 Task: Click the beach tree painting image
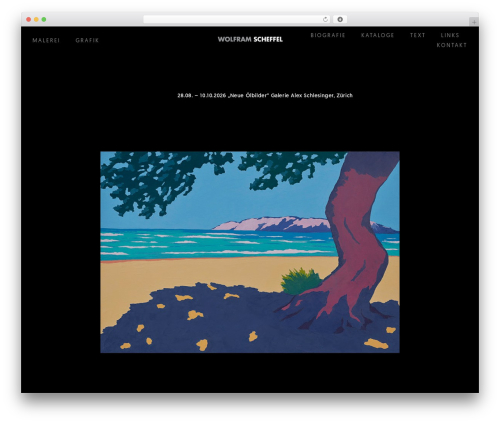click(x=250, y=252)
